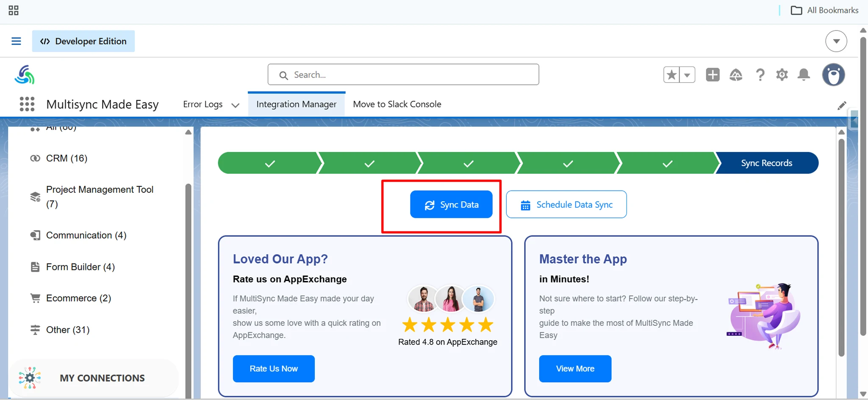
Task: Select Project Management Tool (7) category
Action: 100,197
